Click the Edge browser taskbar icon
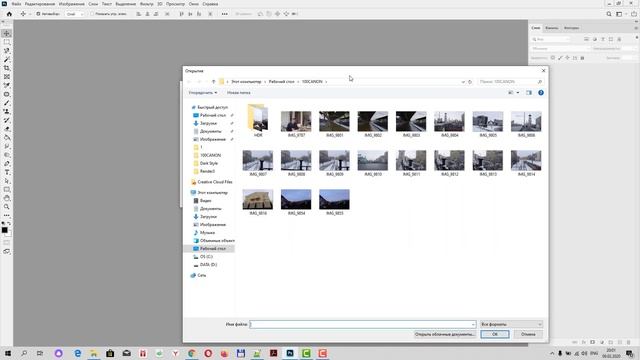The width and height of the screenshot is (640, 360). pos(78,353)
